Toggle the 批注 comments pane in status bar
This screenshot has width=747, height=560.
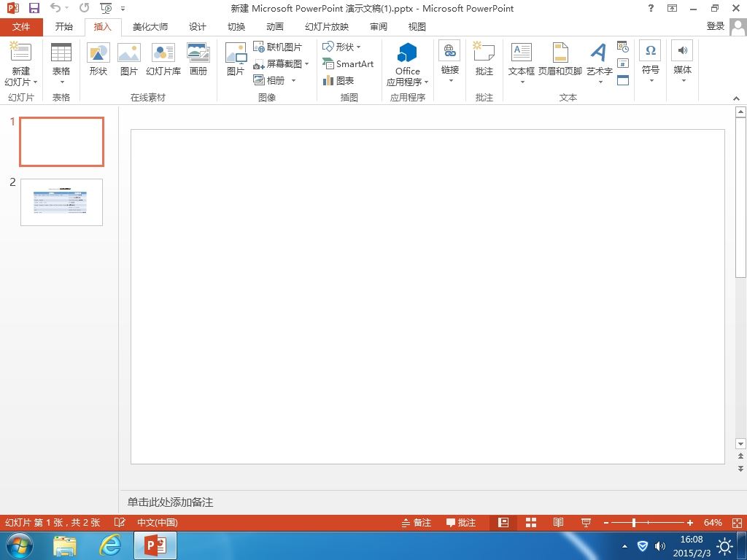click(461, 523)
